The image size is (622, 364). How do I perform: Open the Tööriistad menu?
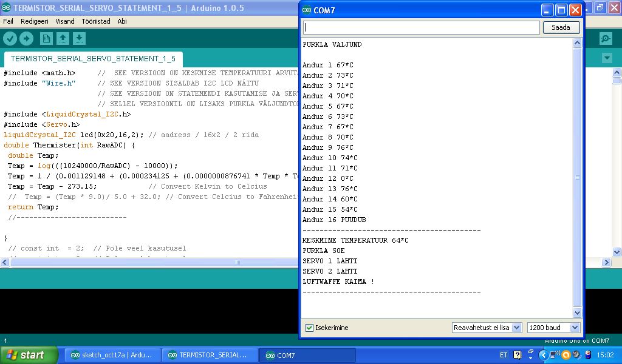(x=96, y=21)
